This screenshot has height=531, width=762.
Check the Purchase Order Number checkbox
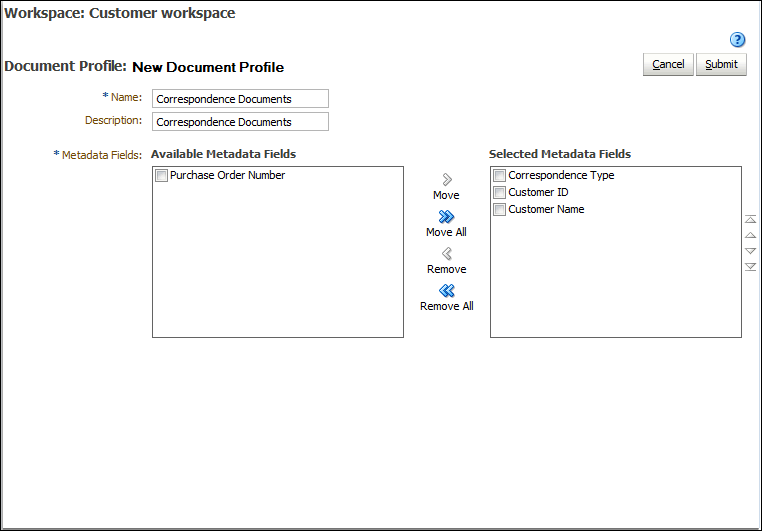pos(161,175)
